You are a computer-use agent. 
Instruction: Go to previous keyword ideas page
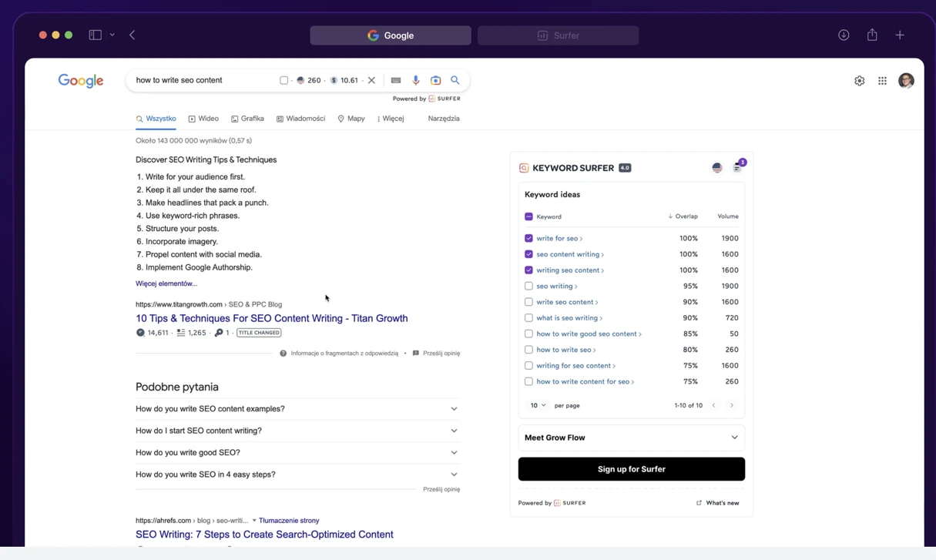(x=713, y=405)
